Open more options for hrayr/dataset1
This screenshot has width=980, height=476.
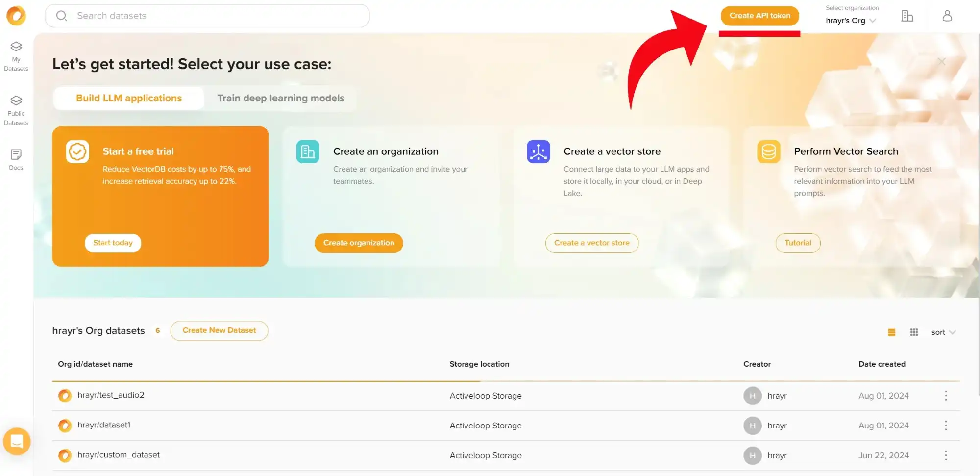946,426
